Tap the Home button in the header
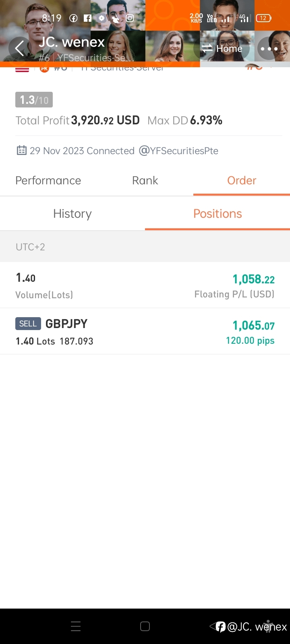 tap(223, 49)
